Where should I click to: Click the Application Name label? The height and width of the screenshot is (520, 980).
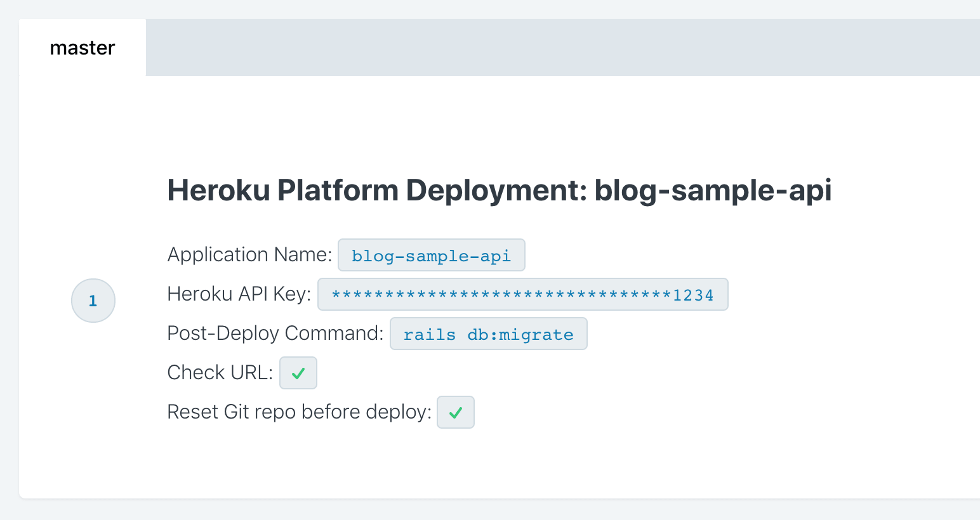249,254
